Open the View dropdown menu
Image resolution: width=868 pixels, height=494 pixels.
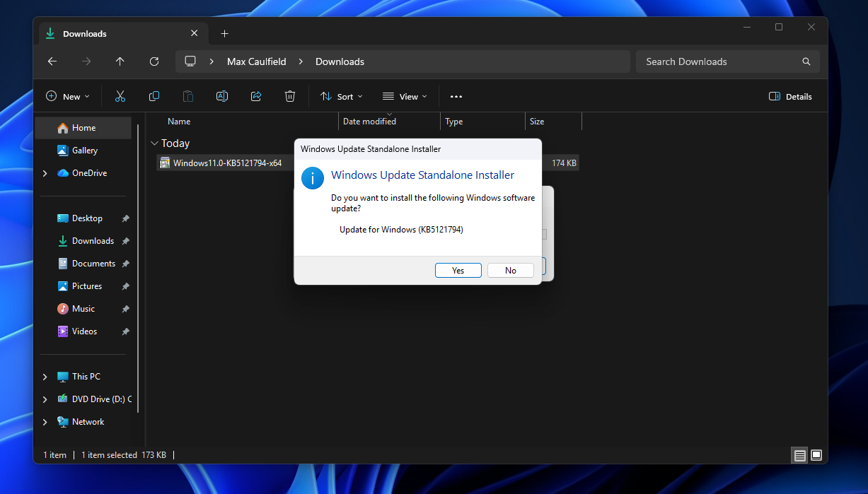405,96
